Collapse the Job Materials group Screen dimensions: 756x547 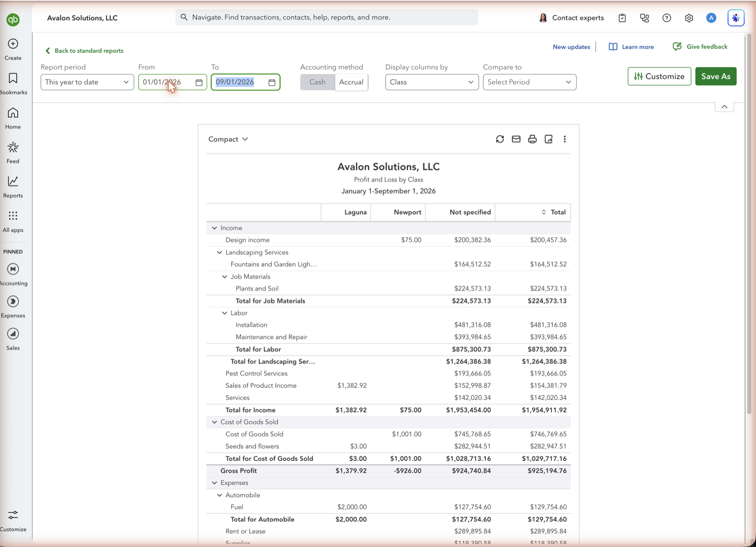click(225, 277)
